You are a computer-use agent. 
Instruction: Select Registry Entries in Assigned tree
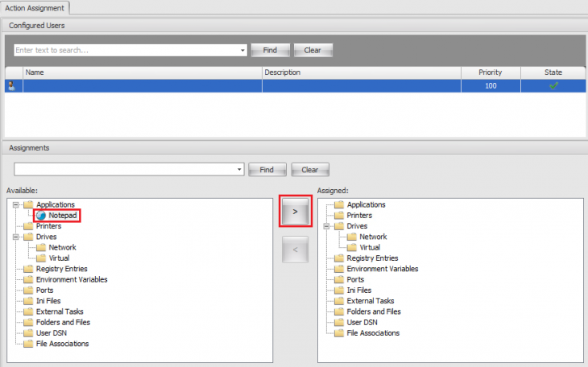372,258
